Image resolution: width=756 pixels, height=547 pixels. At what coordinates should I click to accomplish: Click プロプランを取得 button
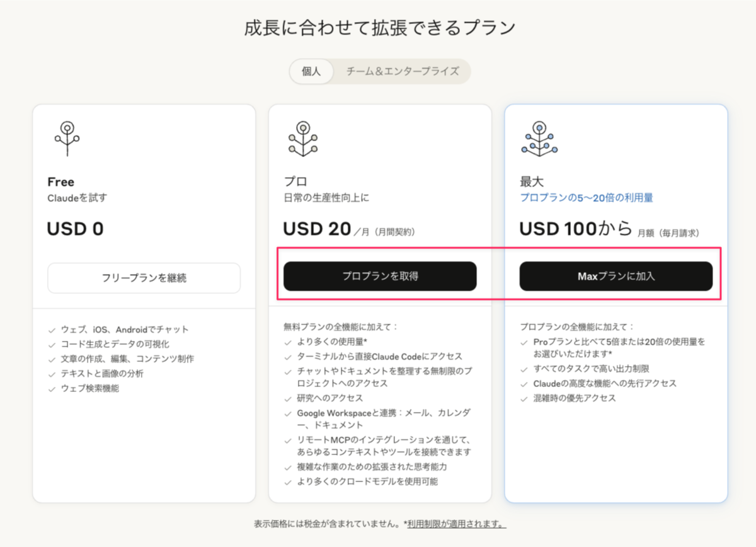(x=381, y=276)
